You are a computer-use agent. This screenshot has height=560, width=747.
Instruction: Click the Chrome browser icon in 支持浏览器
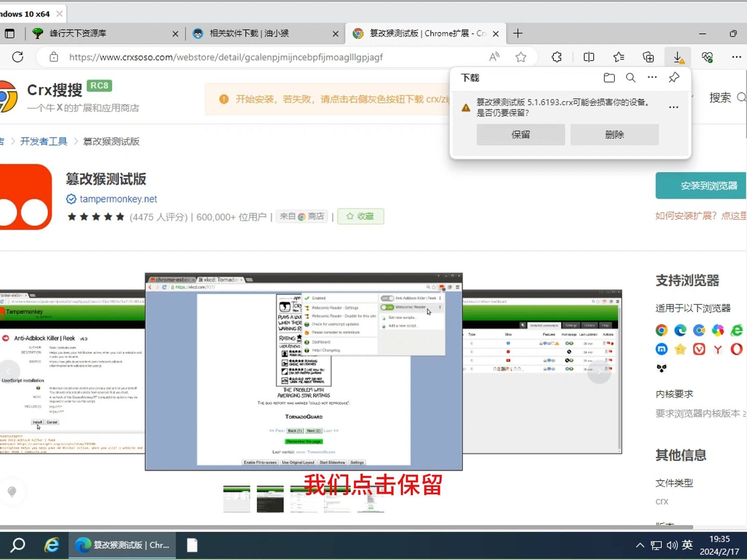(x=661, y=330)
